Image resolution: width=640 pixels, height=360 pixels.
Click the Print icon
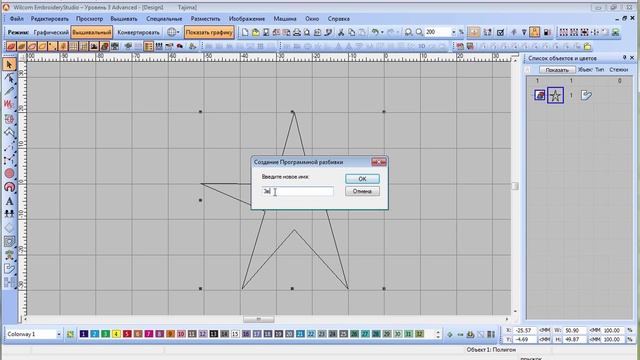point(297,32)
